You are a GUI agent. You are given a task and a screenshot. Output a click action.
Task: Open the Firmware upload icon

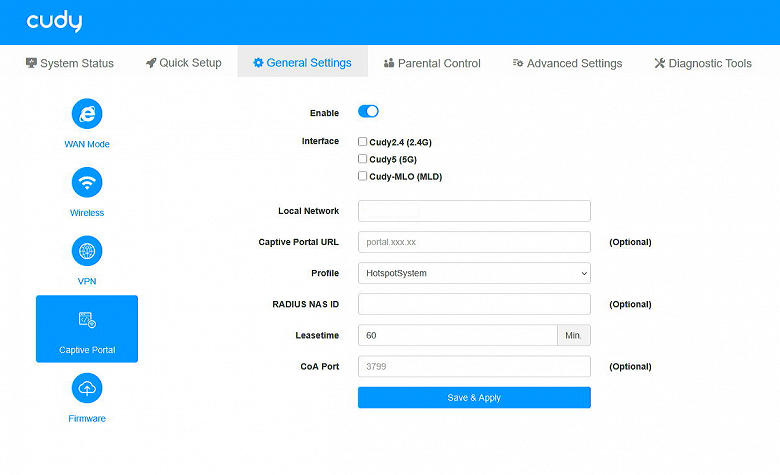pyautogui.click(x=87, y=388)
